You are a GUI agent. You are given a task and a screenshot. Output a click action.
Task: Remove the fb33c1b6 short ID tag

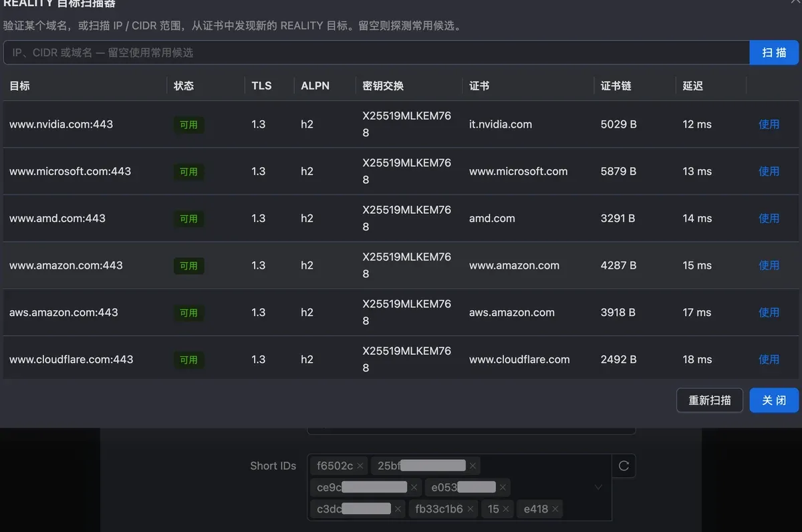click(x=471, y=509)
